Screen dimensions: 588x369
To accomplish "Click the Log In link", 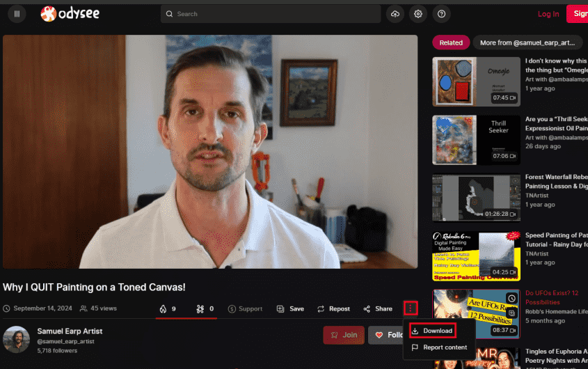I will [x=548, y=14].
